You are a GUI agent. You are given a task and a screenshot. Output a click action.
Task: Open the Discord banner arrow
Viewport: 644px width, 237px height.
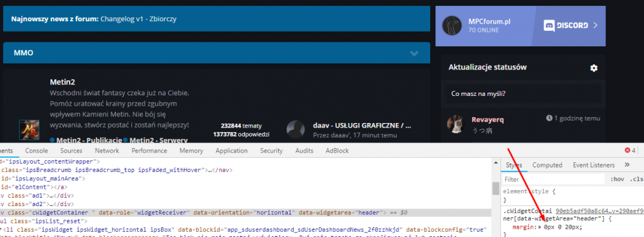596,26
